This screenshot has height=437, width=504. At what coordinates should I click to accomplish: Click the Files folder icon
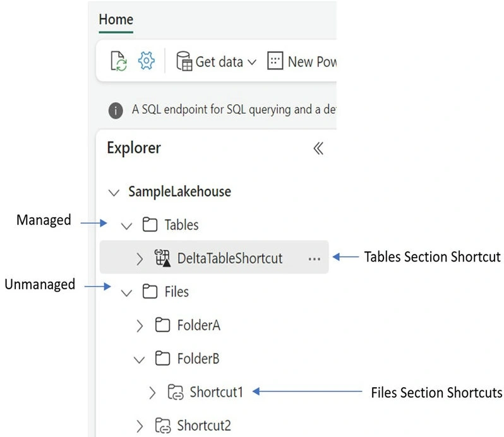(x=150, y=292)
